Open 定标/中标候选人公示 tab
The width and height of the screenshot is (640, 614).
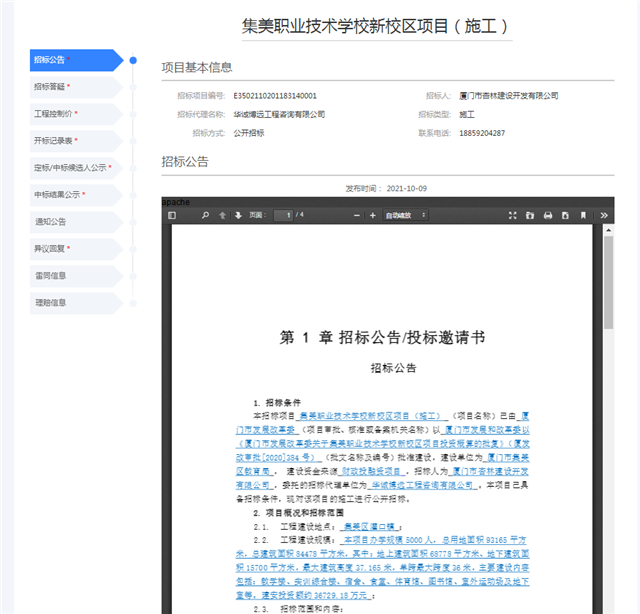[x=76, y=168]
